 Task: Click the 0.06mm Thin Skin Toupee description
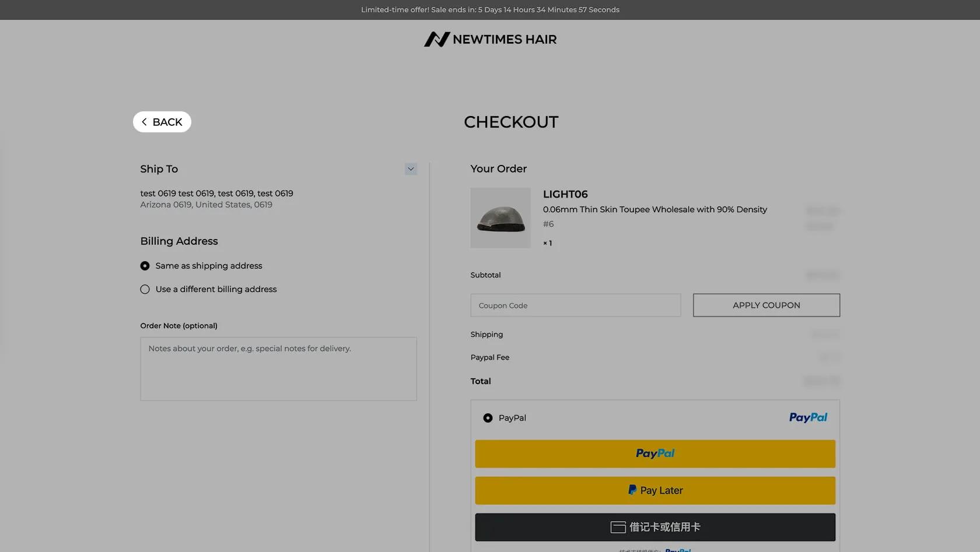coord(655,209)
